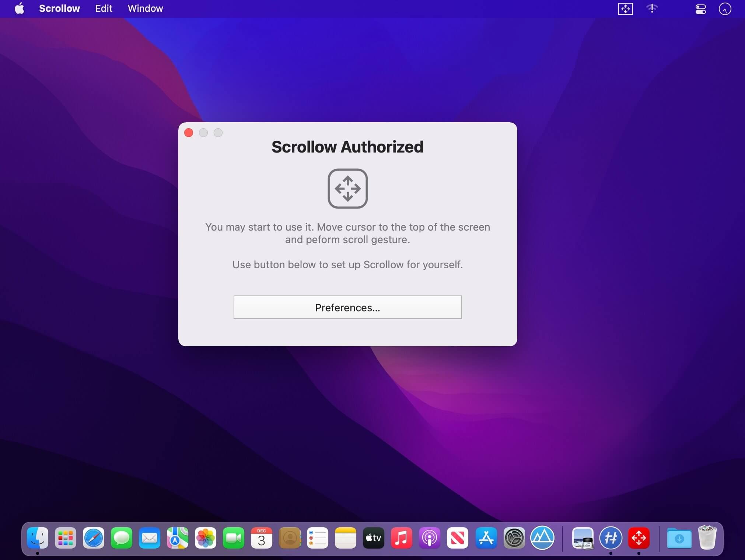
Task: Open the Downloads folder in Dock
Action: point(679,538)
